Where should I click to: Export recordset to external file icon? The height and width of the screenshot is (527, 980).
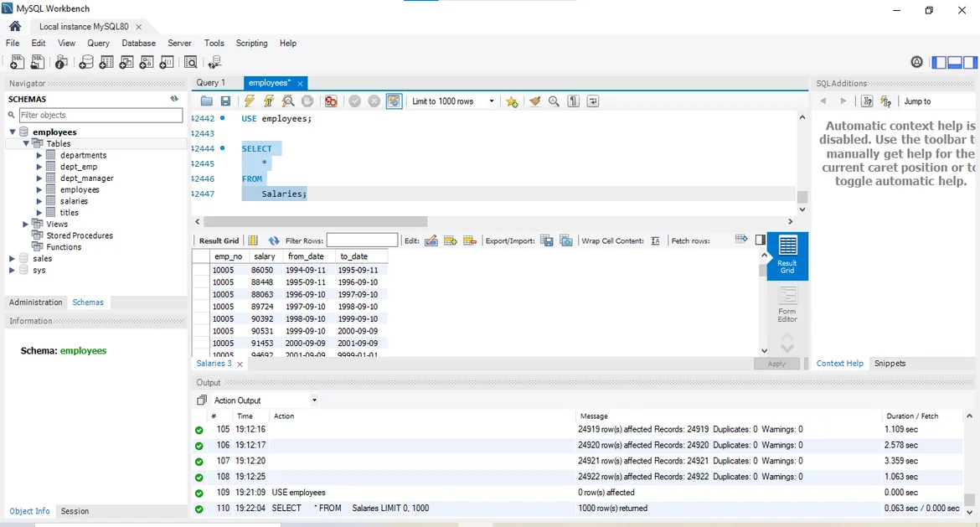(x=547, y=240)
